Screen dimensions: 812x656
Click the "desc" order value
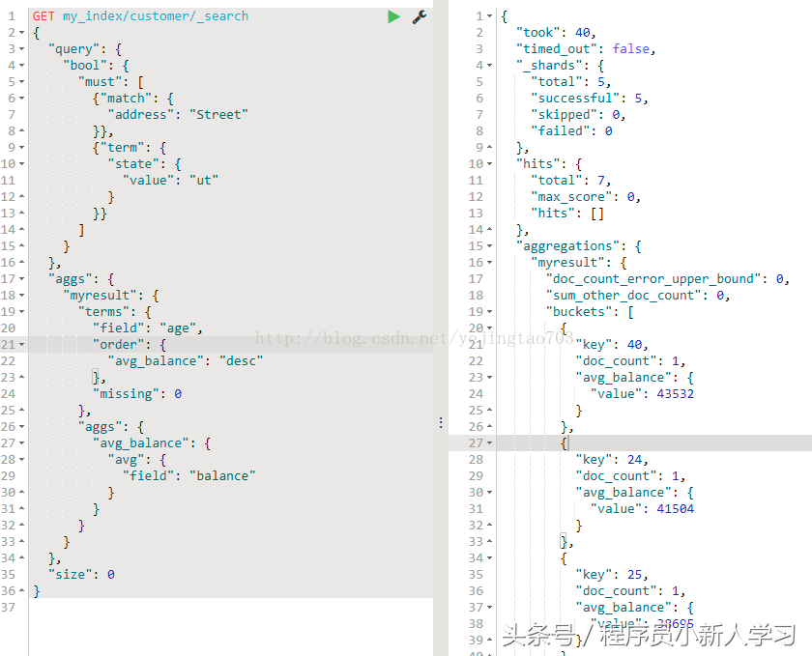point(241,361)
